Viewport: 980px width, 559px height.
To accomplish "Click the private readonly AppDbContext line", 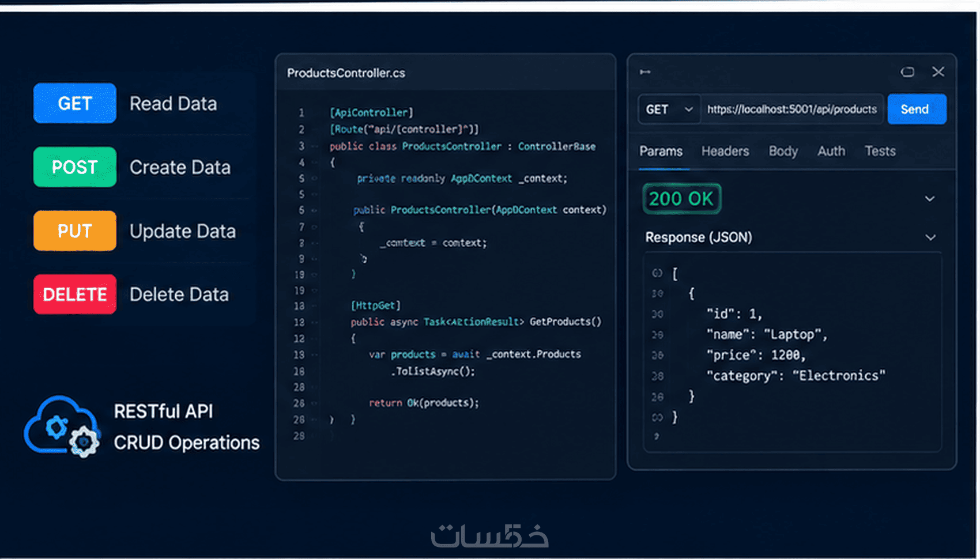I will (462, 179).
